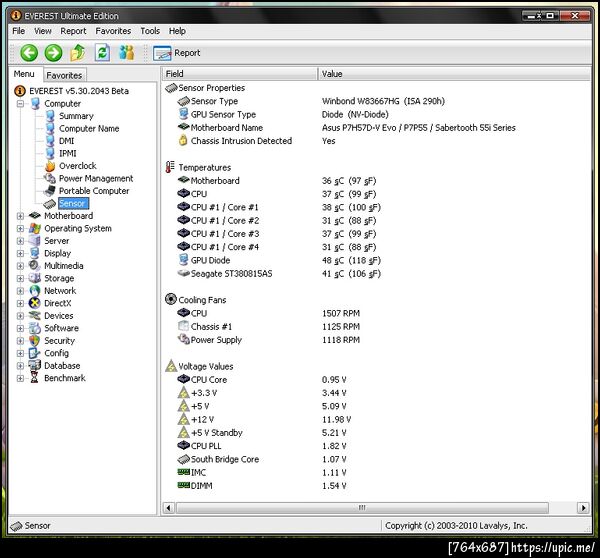Click the Database icon in tree

pos(35,365)
